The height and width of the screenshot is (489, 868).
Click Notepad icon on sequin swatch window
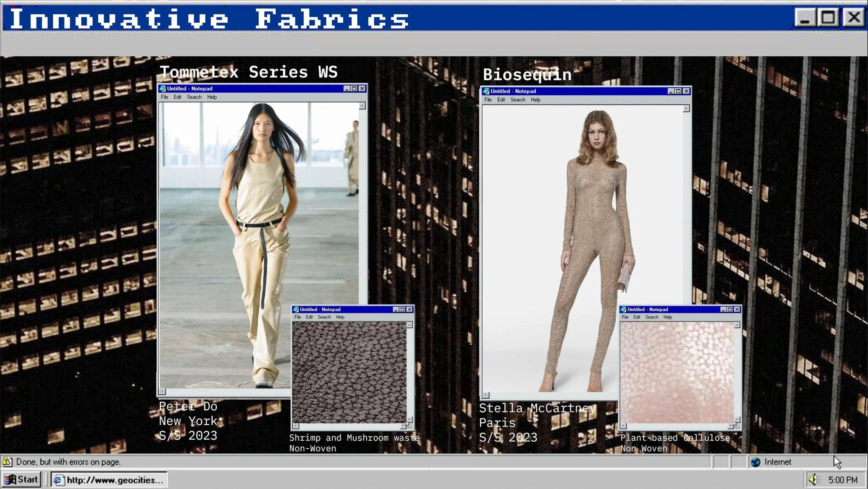tap(624, 309)
